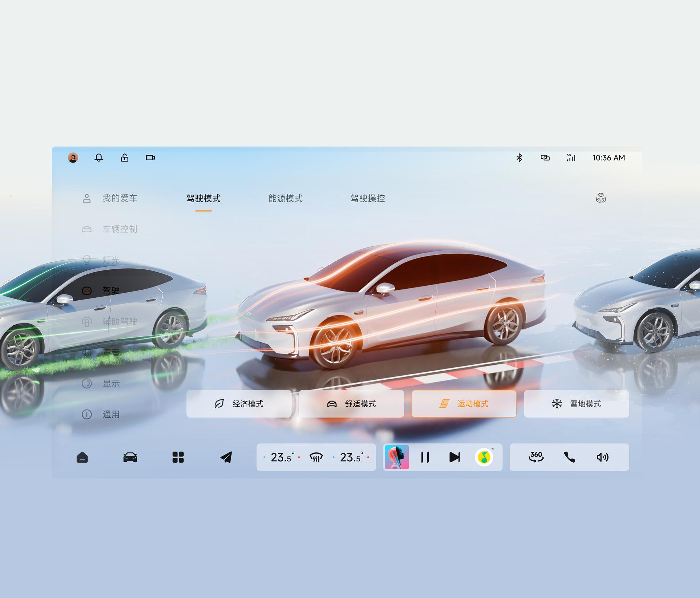
Task: Open the dashcam camera icon
Action: 150,158
